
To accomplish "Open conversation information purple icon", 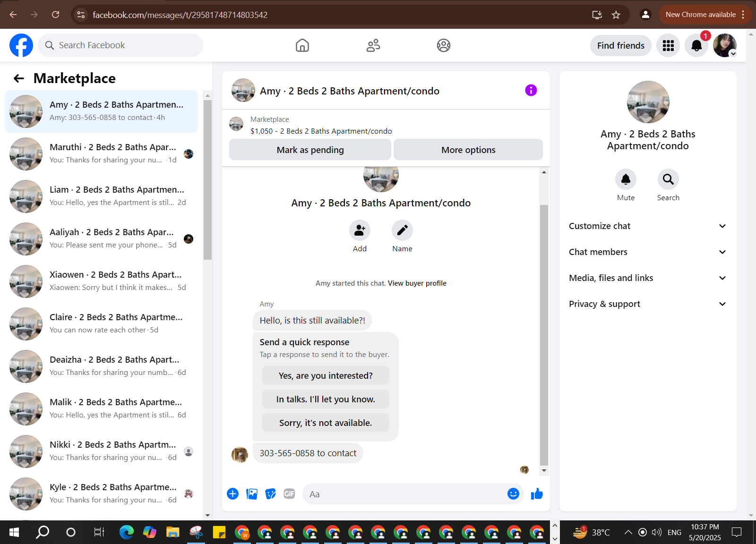I will coord(531,90).
